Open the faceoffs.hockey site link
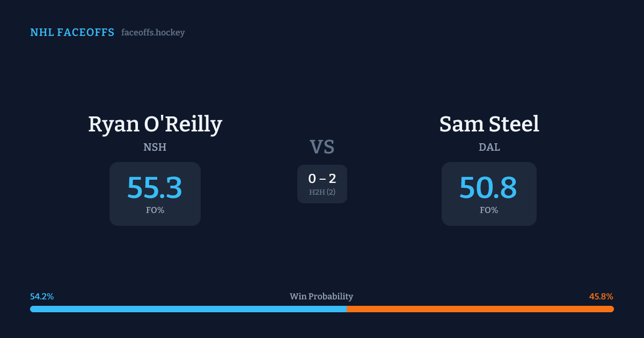The width and height of the screenshot is (644, 338). tap(153, 33)
